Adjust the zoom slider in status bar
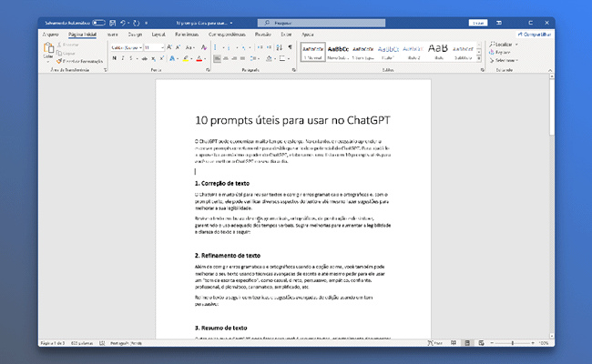Image resolution: width=592 pixels, height=364 pixels. click(513, 343)
